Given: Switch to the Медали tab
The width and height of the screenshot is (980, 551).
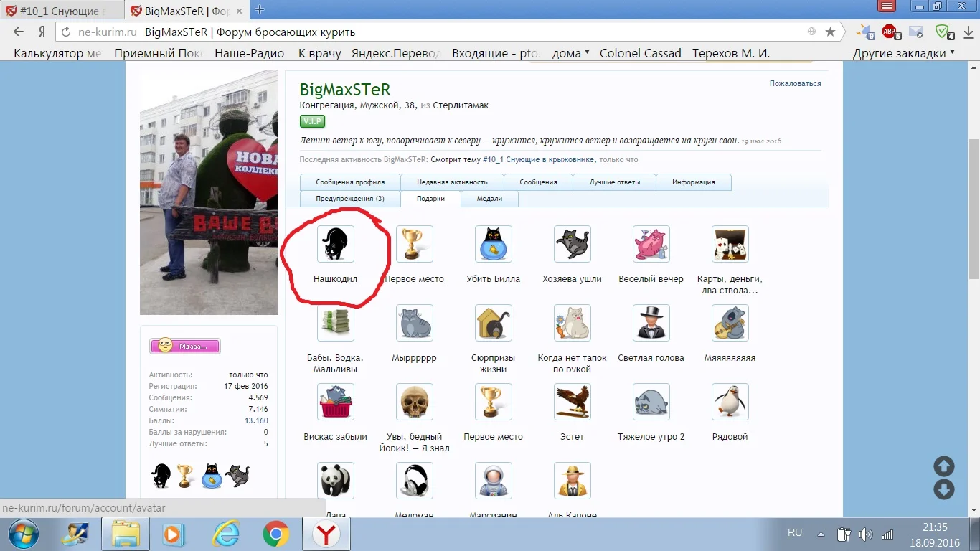Looking at the screenshot, I should tap(489, 198).
